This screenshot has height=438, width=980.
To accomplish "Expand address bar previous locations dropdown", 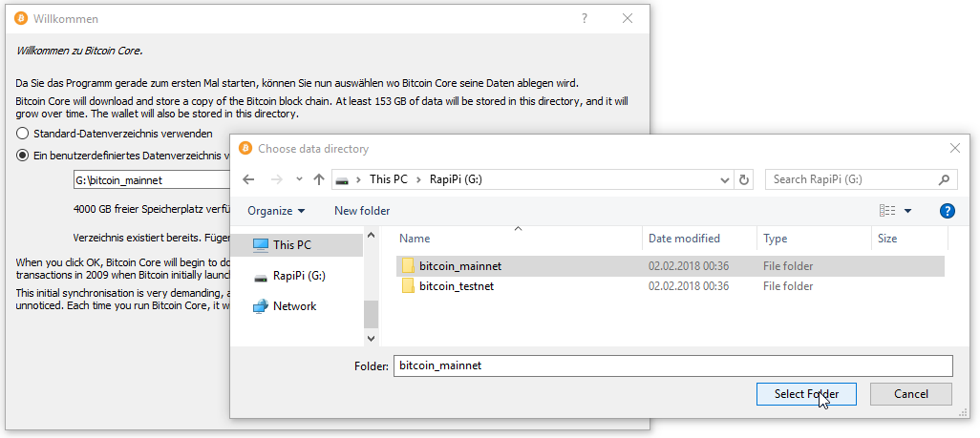I will coord(725,180).
